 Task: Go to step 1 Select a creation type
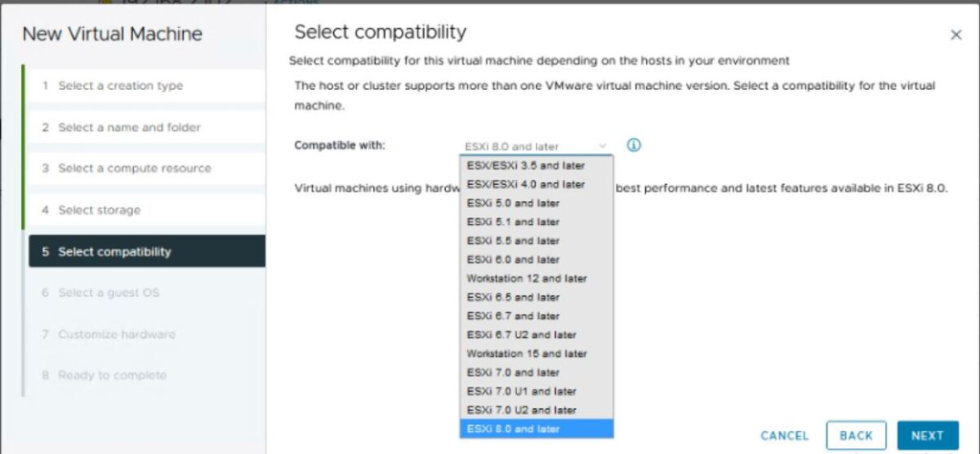point(146,85)
